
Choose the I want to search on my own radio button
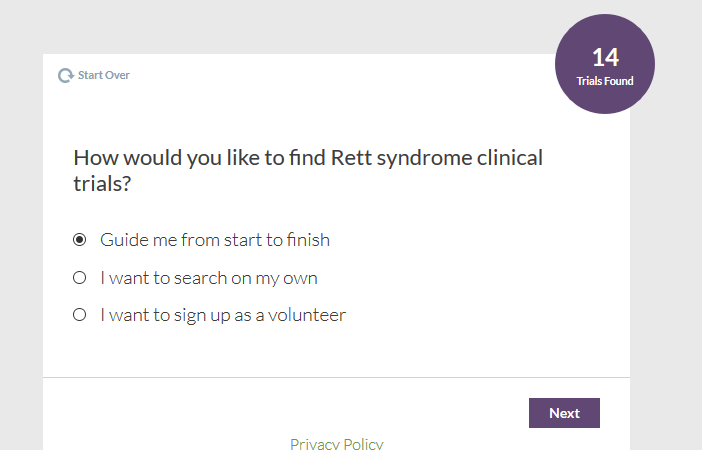coord(80,278)
